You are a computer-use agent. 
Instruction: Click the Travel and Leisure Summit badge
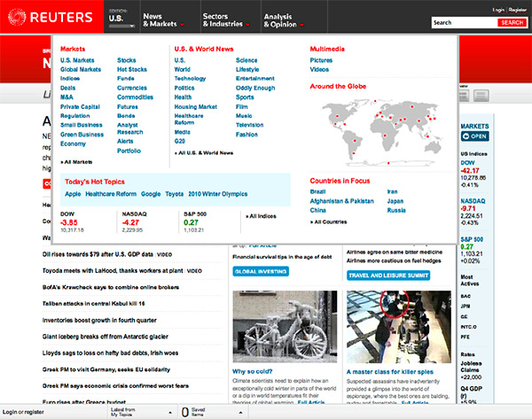pyautogui.click(x=389, y=275)
